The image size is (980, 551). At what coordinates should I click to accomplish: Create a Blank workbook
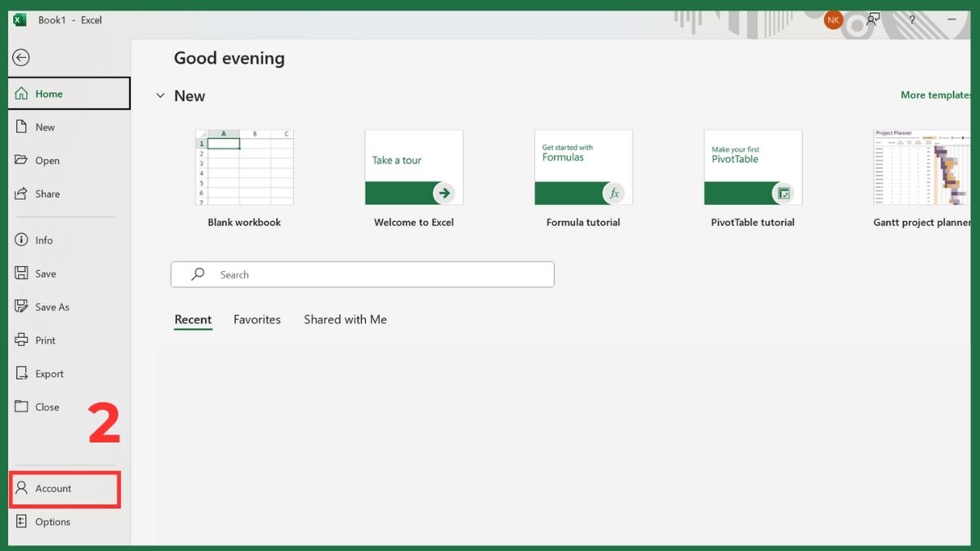(244, 167)
